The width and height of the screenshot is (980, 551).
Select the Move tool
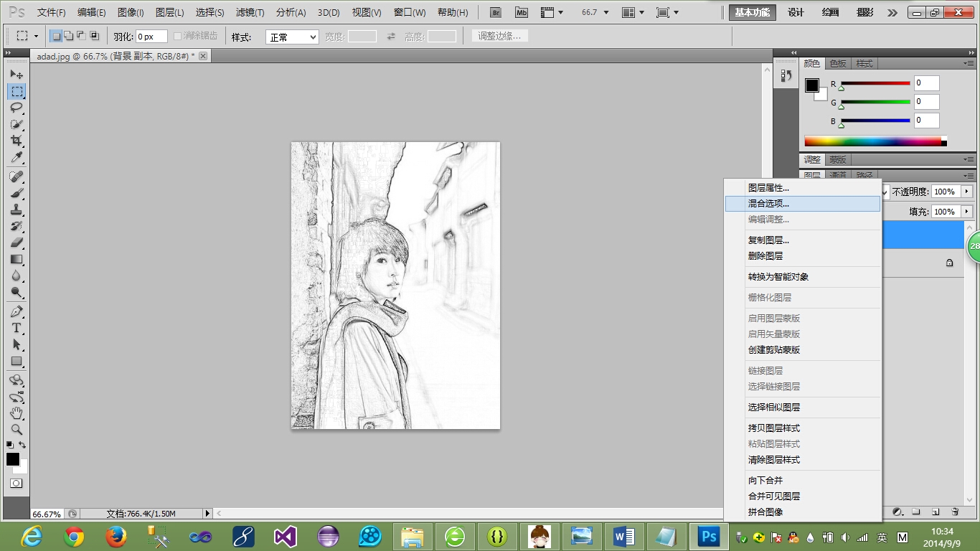tap(17, 75)
